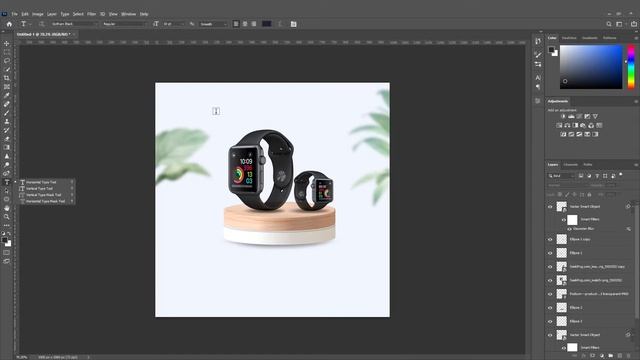Select the Lasso tool
Screen dimensions: 640x360
[7, 60]
